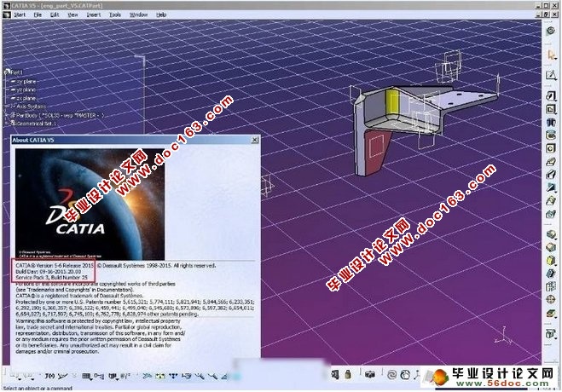This screenshot has height=392, width=562.
Task: Expand the Axis Systems tree node
Action: (7, 107)
